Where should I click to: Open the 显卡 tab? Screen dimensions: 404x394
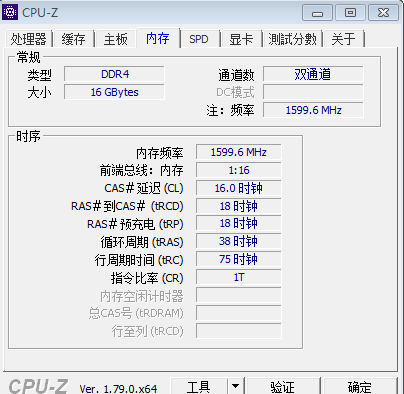coord(241,39)
